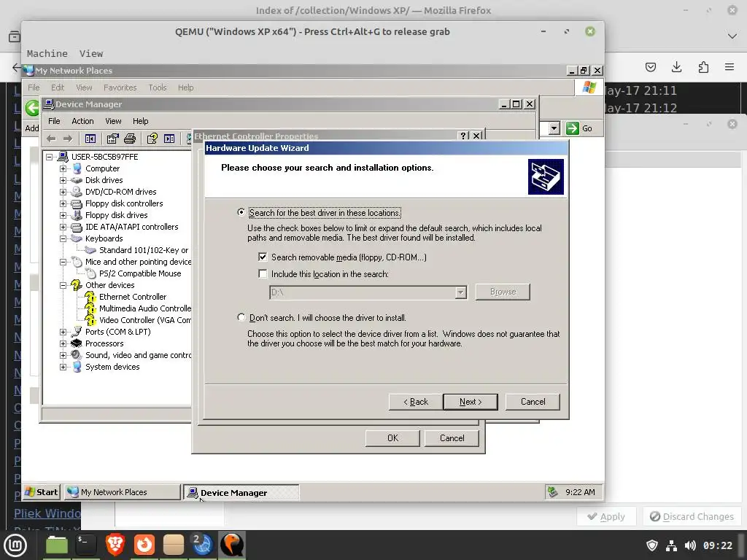Click the Brave browser panel icon
Image resolution: width=747 pixels, height=560 pixels.
[x=115, y=545]
